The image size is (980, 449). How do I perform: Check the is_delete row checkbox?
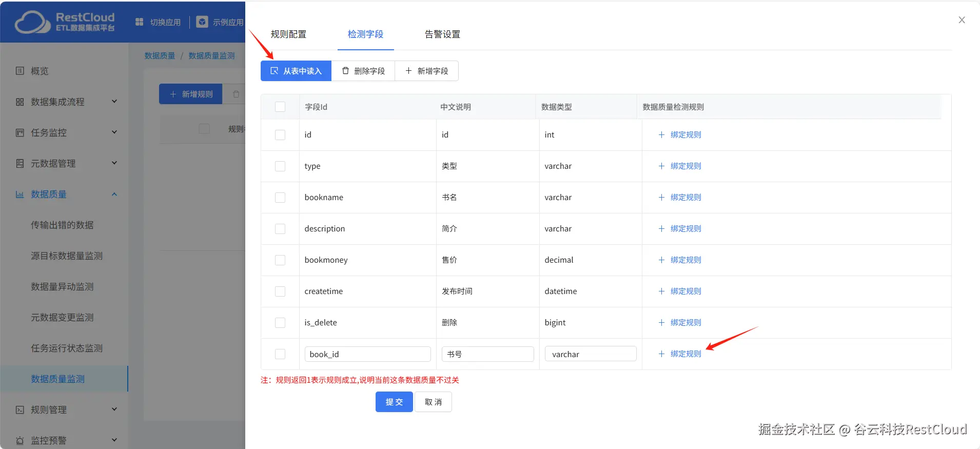(280, 323)
